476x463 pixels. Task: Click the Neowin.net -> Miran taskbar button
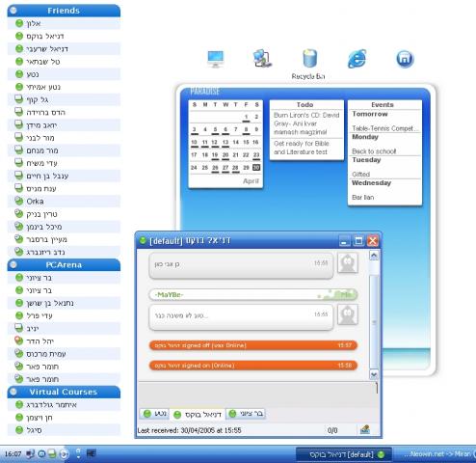[x=435, y=454]
